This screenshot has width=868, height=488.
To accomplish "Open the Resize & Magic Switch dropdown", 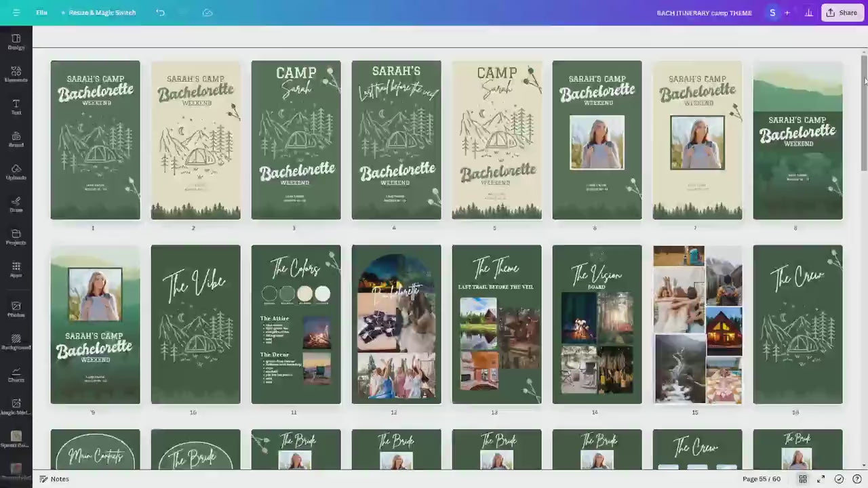I will point(98,13).
